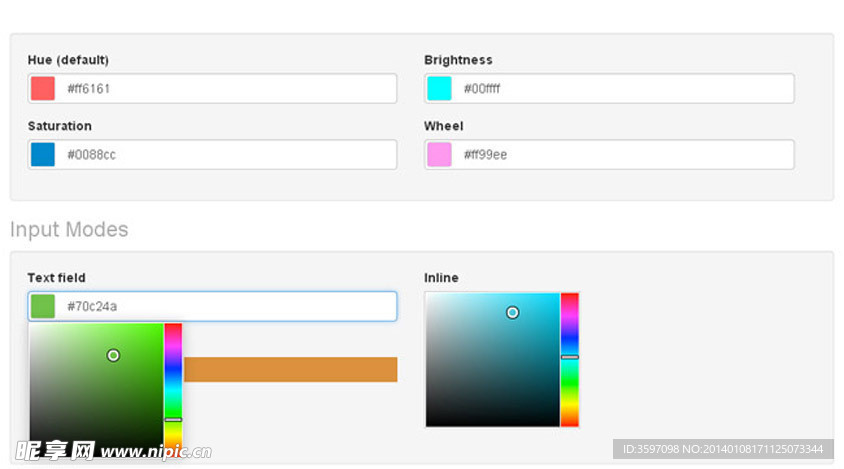The image size is (844, 469).
Task: Click the Input Modes heading
Action: point(69,229)
